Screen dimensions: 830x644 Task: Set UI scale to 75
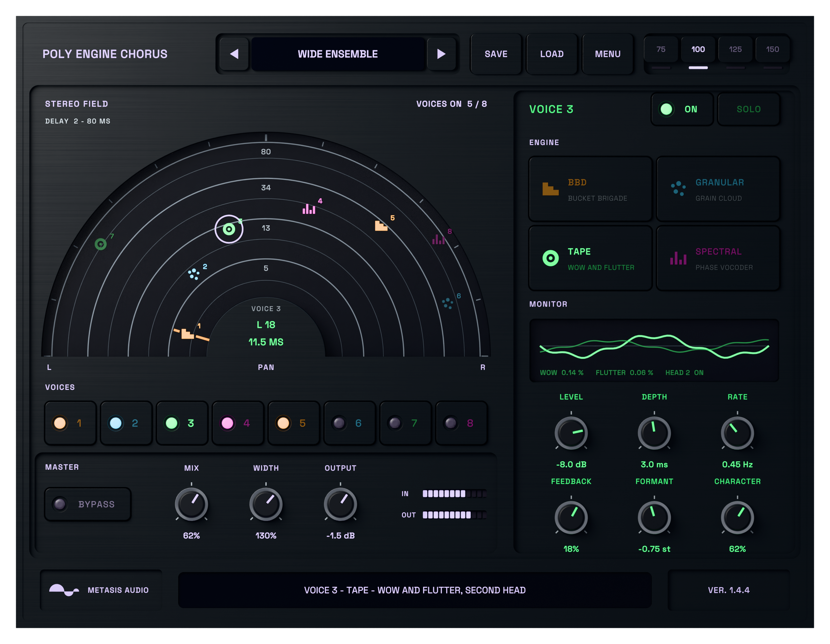coord(661,50)
